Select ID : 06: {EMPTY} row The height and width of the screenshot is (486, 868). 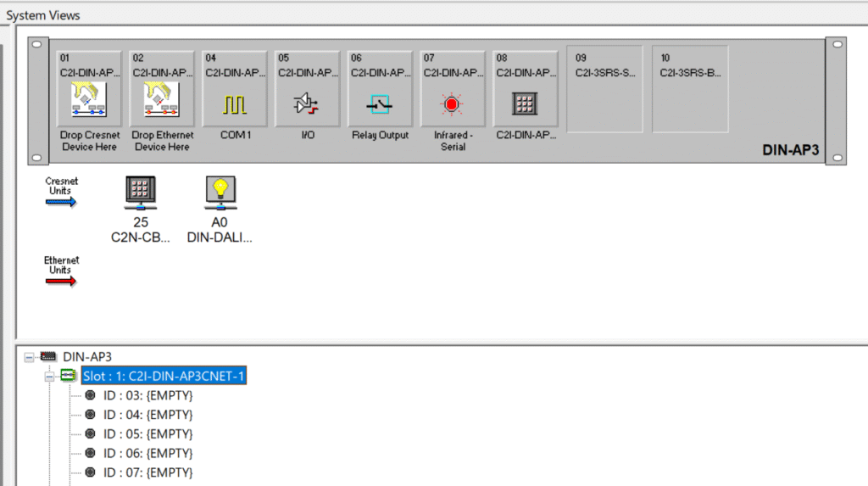(x=147, y=453)
